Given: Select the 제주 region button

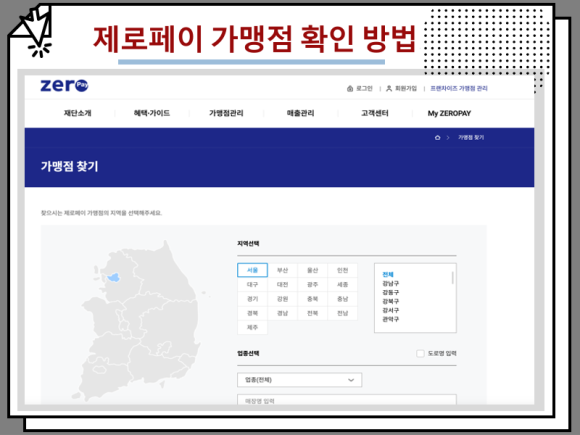Looking at the screenshot, I should coord(252,328).
